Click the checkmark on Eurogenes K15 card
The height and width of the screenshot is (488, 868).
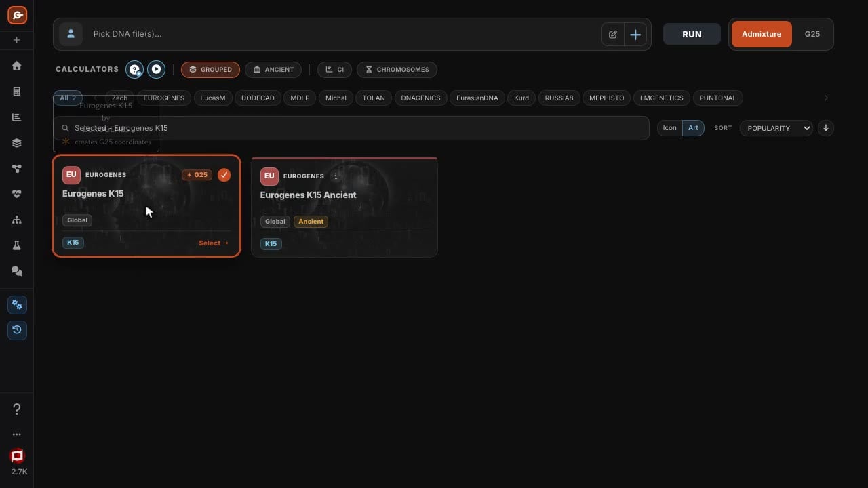pyautogui.click(x=224, y=175)
